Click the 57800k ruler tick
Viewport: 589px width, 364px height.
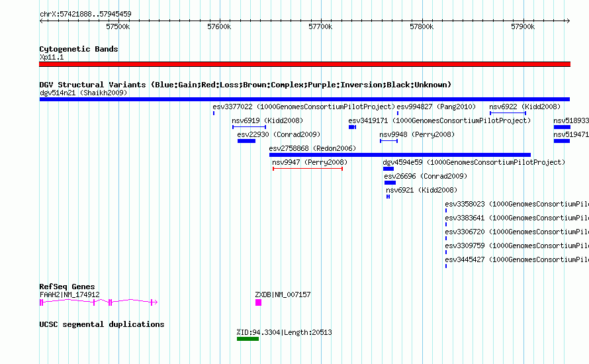(422, 26)
